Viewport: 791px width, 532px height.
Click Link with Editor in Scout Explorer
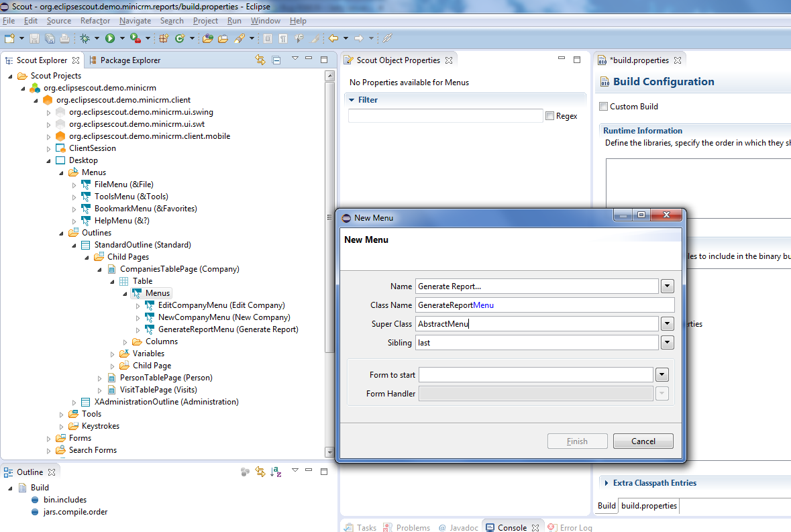(x=260, y=60)
